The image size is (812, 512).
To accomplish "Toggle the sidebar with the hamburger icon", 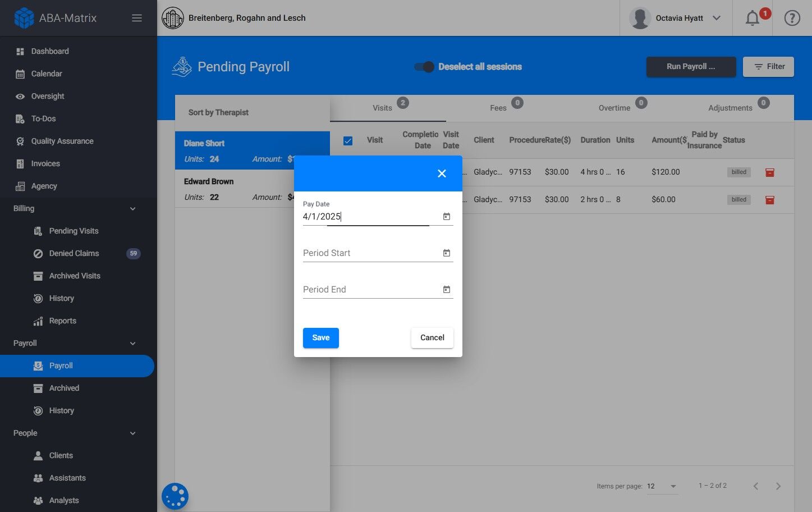I will coord(136,17).
